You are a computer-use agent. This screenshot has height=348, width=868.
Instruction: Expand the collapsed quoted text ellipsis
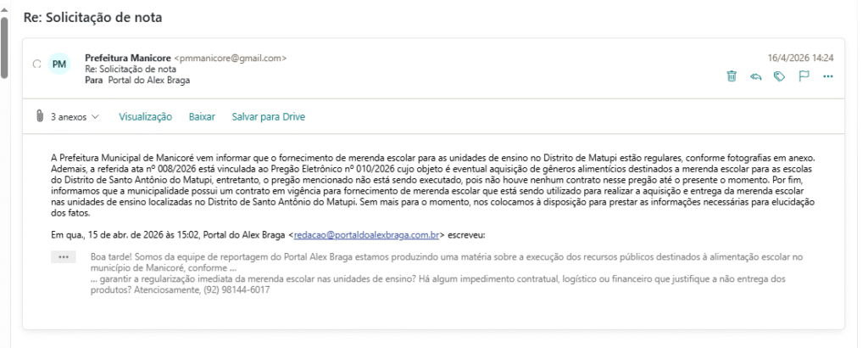(x=64, y=256)
